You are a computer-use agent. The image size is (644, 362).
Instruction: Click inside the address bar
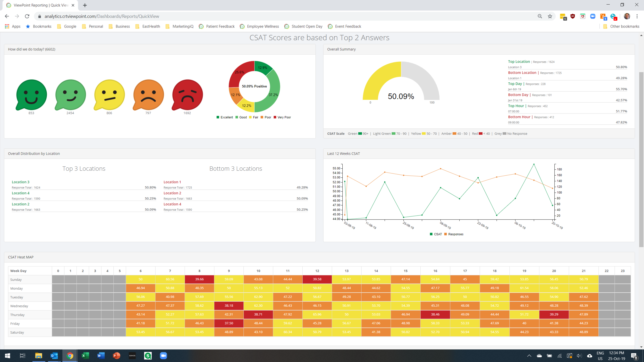(x=155, y=16)
